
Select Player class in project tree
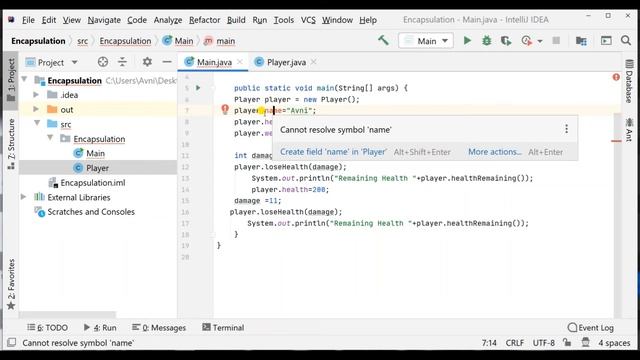(97, 168)
